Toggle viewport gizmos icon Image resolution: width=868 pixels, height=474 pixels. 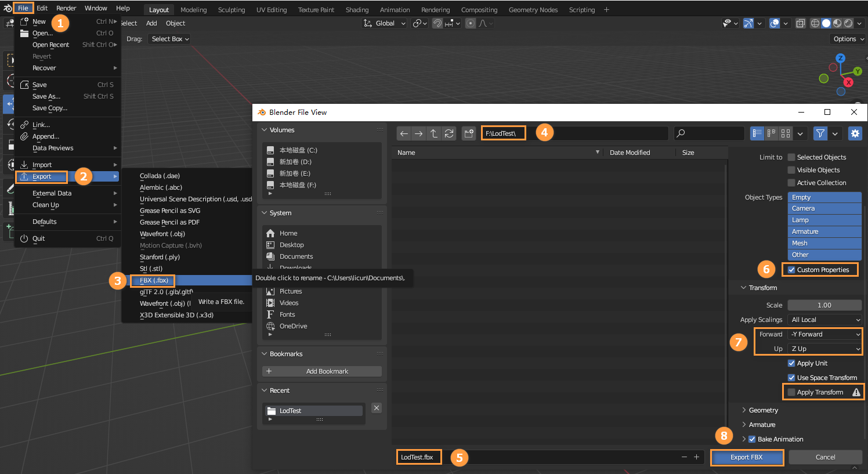pyautogui.click(x=748, y=23)
